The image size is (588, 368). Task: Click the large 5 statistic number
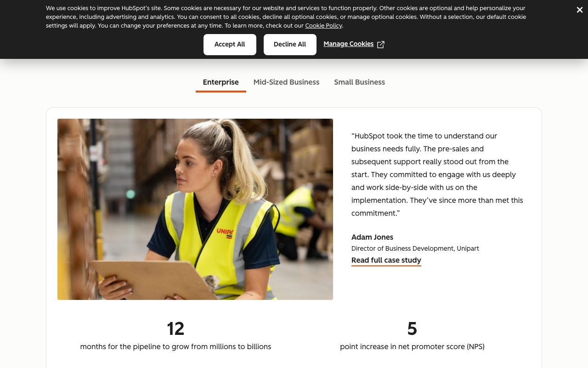(412, 329)
